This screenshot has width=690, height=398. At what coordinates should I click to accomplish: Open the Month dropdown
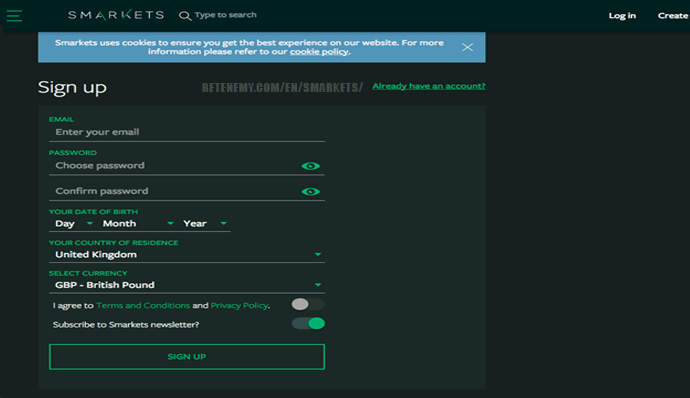pos(138,224)
